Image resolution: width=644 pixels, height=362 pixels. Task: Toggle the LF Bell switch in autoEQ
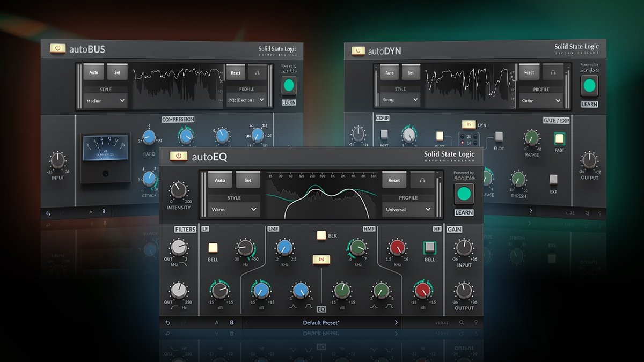click(213, 248)
